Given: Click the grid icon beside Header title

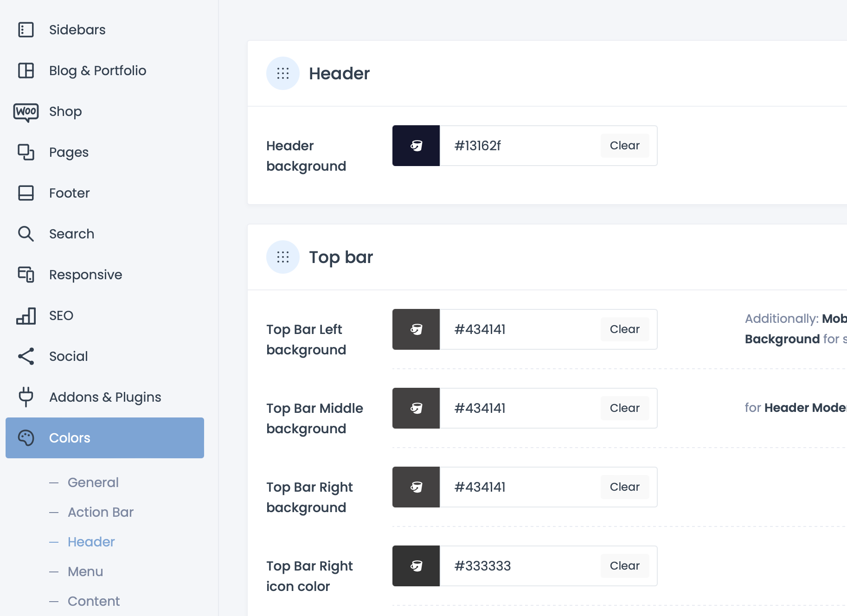Looking at the screenshot, I should point(283,73).
